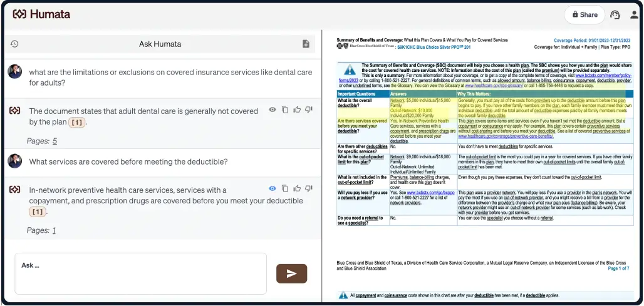The image size is (644, 306).
Task: Click the add document icon beside Ask Humata
Action: pyautogui.click(x=306, y=44)
